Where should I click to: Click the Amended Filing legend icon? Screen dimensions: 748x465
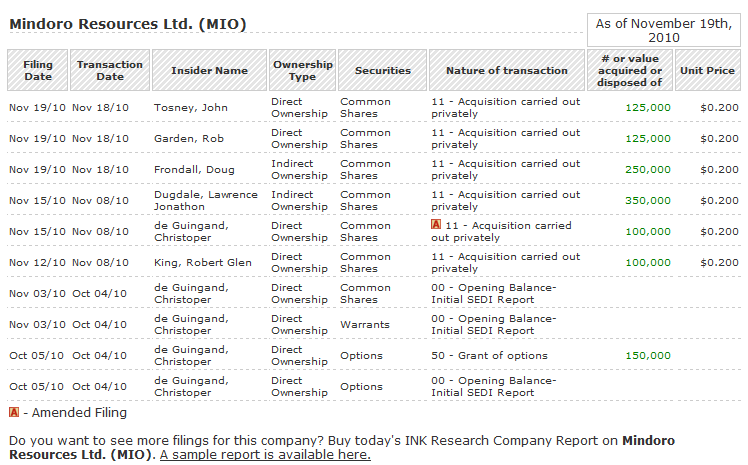pos(13,412)
